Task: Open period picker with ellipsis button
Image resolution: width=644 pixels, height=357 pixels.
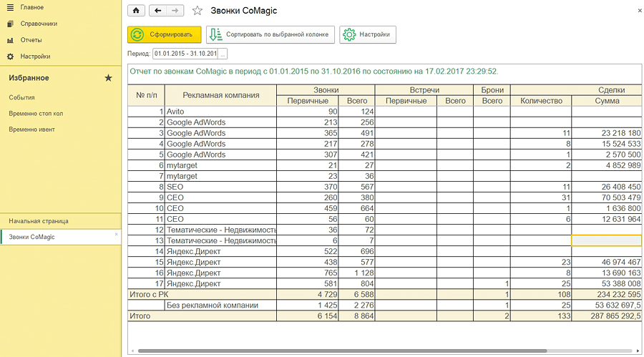Action: coord(223,54)
